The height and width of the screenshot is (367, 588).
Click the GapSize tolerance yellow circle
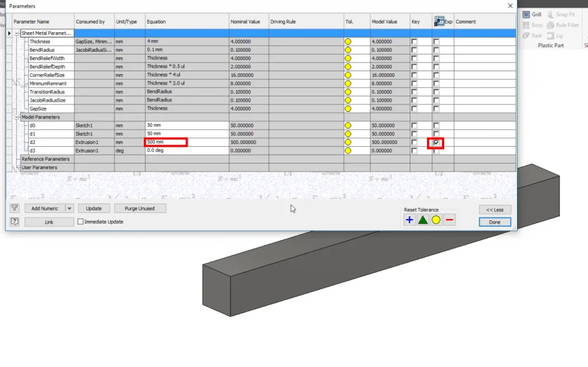point(348,109)
